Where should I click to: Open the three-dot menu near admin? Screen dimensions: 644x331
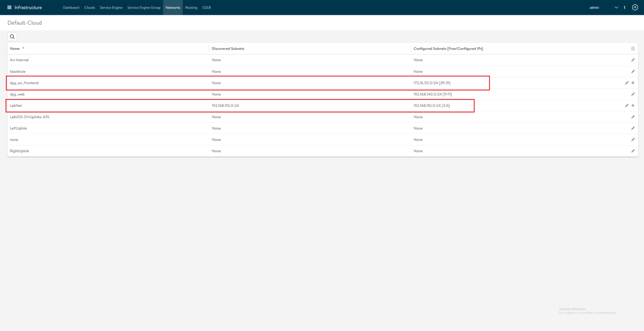click(x=625, y=7)
